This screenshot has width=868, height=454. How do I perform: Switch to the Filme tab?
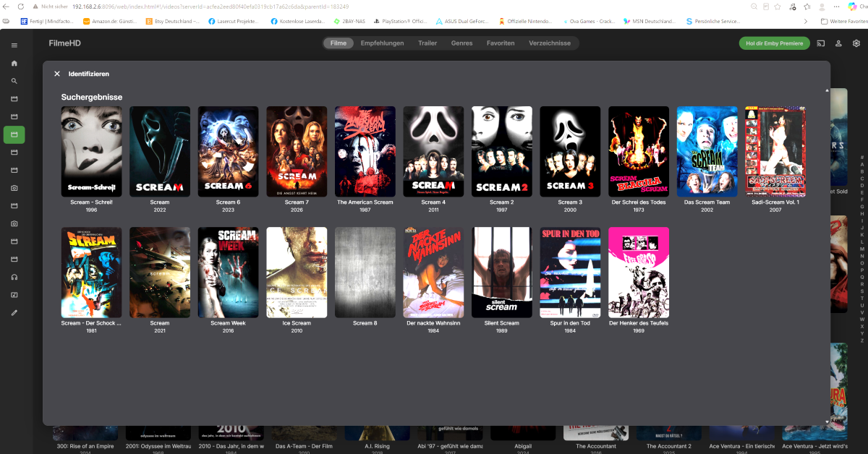tap(338, 43)
